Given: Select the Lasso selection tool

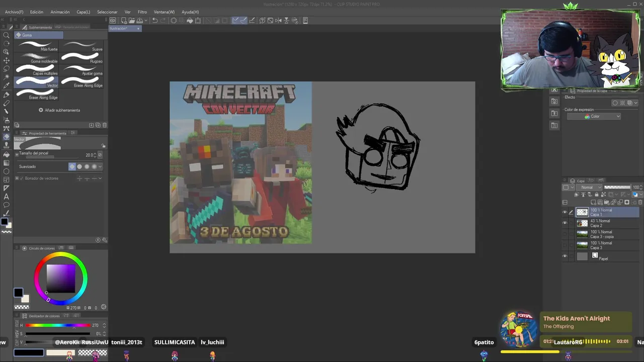Looking at the screenshot, I should 6,68.
